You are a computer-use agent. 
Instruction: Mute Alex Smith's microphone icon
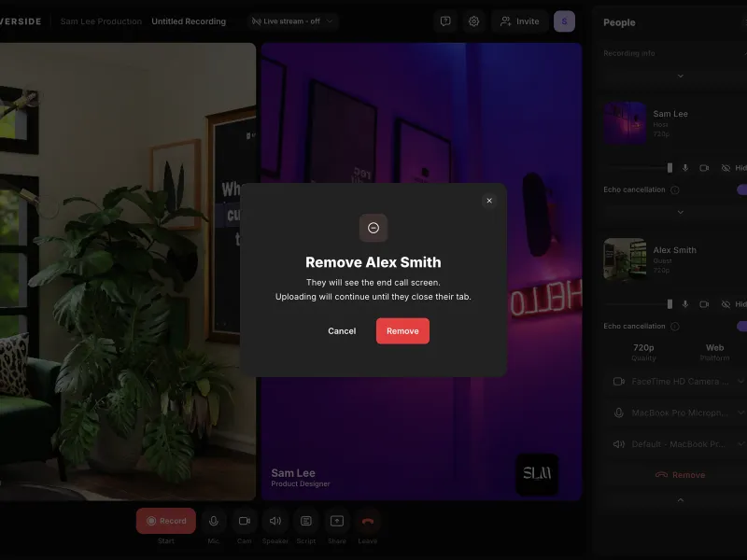685,304
